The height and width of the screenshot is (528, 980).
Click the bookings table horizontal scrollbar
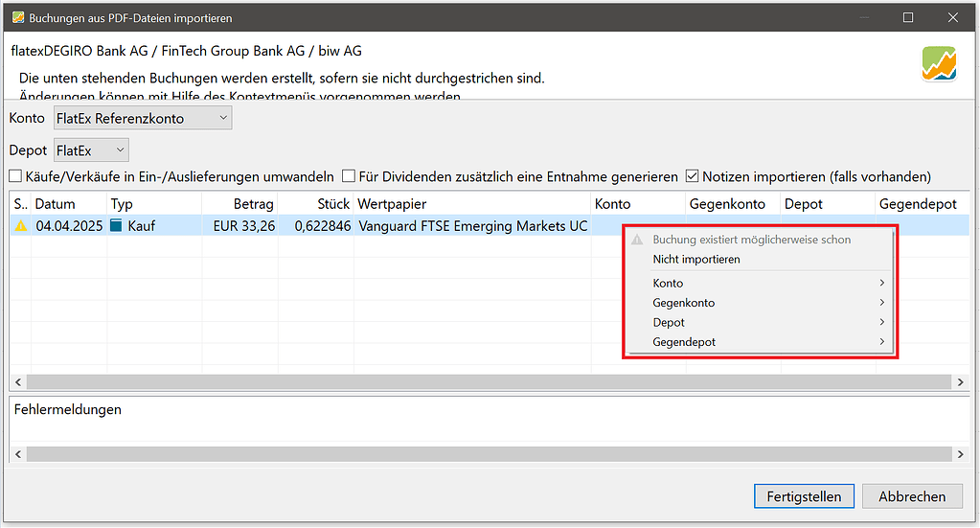coord(489,381)
